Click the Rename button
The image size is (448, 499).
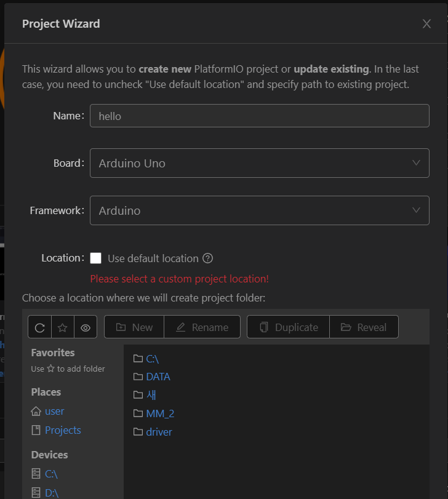coord(202,327)
